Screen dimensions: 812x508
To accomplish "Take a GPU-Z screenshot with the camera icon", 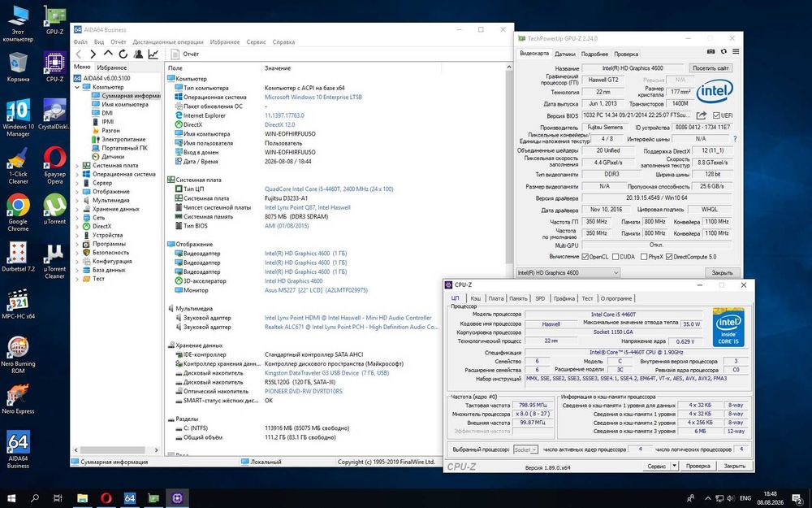I will (x=711, y=52).
